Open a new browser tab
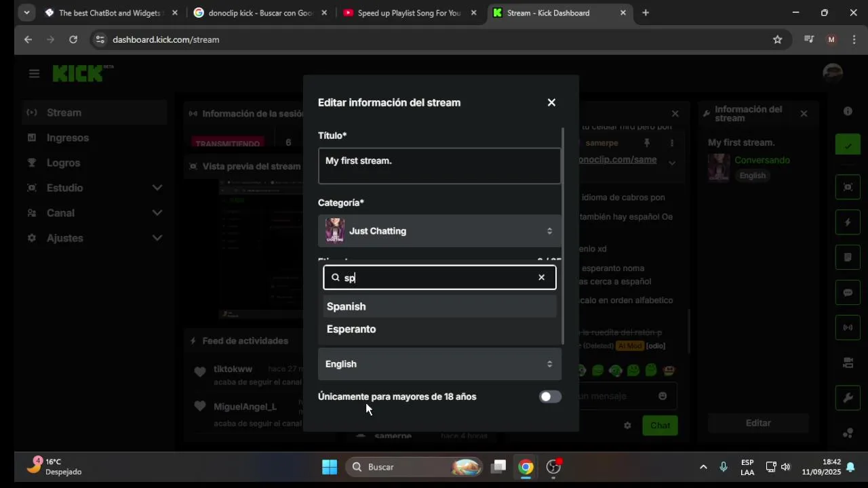This screenshot has height=488, width=868. click(646, 13)
